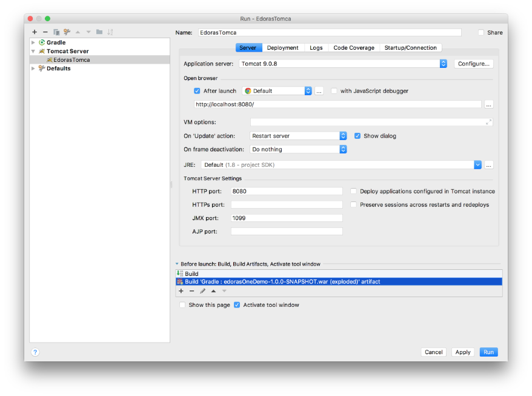Screen dimensions: 532x396
Task: Switch to the Deployment tab
Action: [x=282, y=48]
